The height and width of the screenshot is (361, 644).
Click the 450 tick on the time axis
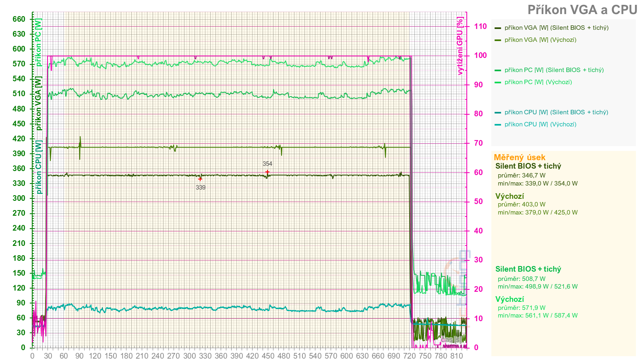coord(268,356)
